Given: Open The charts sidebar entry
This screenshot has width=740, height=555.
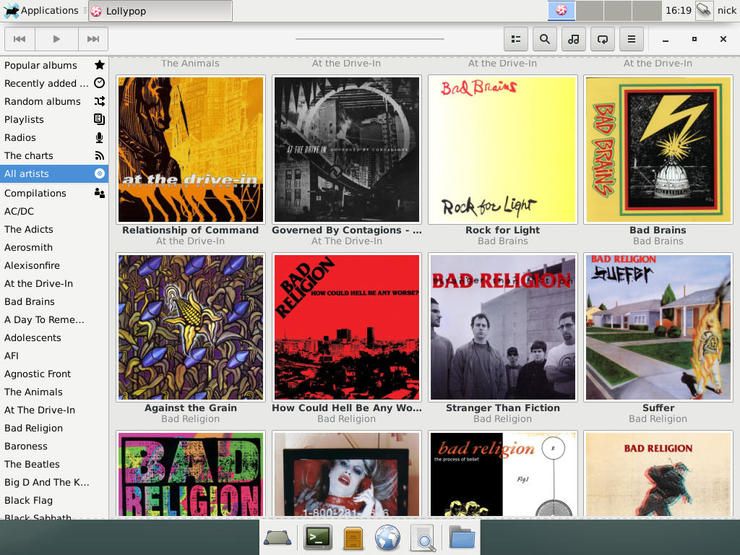Looking at the screenshot, I should (54, 155).
